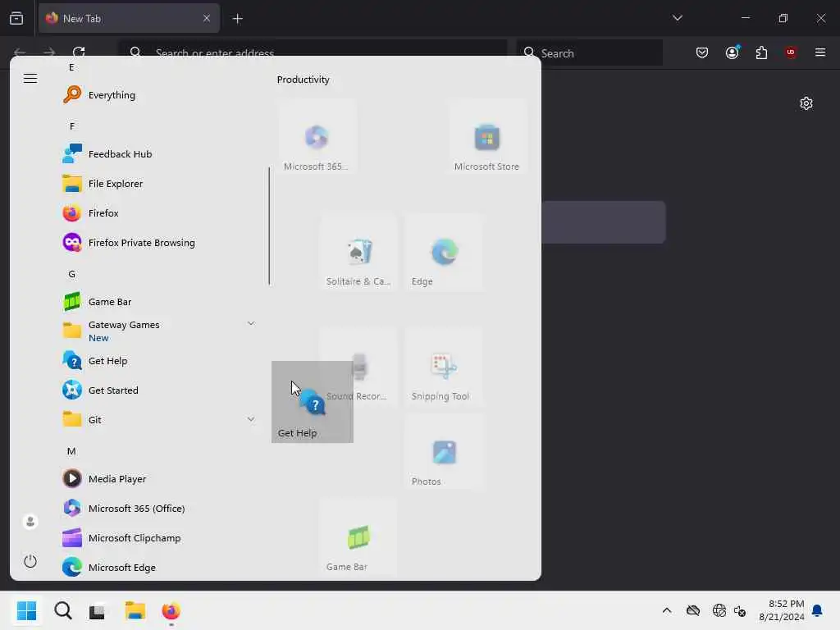Open a new tab with plus button

click(x=237, y=19)
